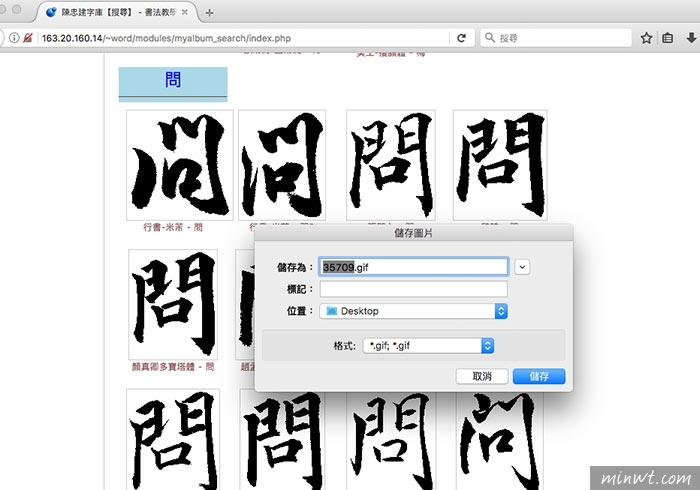The image size is (700, 490).
Task: Open first-row 行書-米芾 問 thumbnail
Action: pos(179,165)
